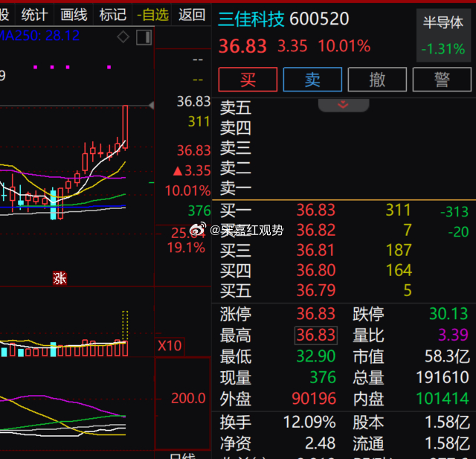Click the red 买 buy button
The height and width of the screenshot is (459, 476).
248,80
